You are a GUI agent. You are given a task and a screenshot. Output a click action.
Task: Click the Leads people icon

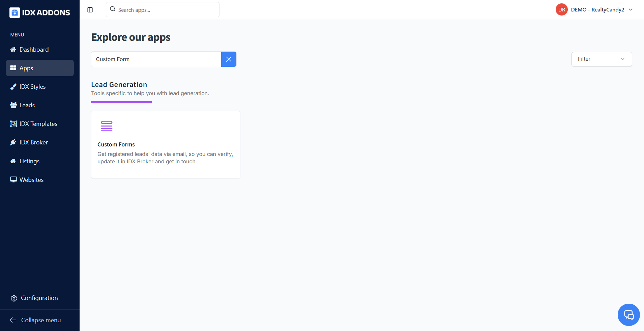pyautogui.click(x=13, y=105)
